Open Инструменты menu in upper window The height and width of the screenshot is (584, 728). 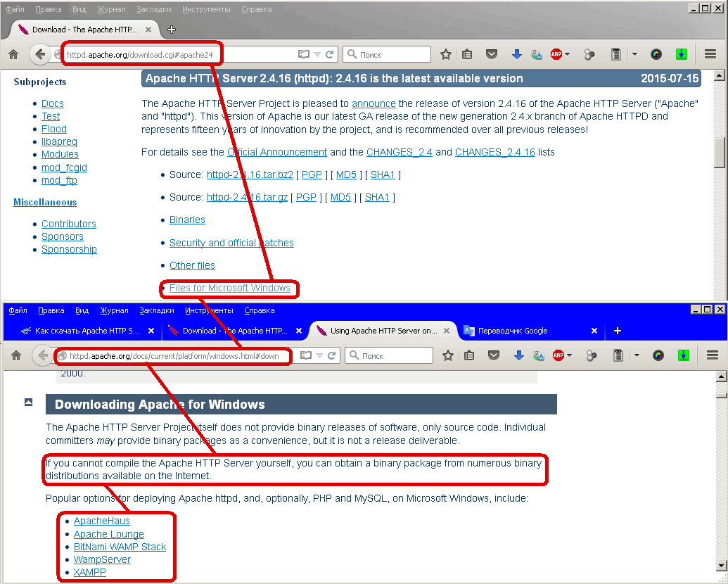tap(206, 9)
